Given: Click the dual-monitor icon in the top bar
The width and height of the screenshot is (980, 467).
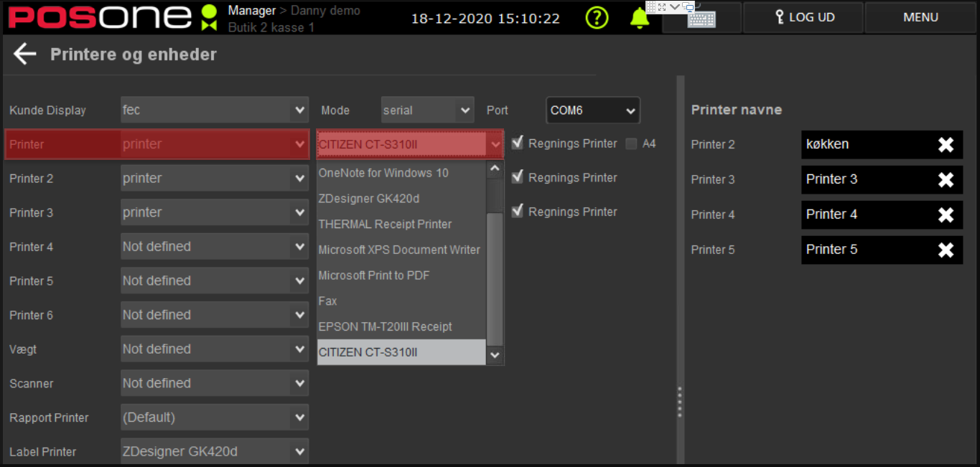Looking at the screenshot, I should 687,6.
